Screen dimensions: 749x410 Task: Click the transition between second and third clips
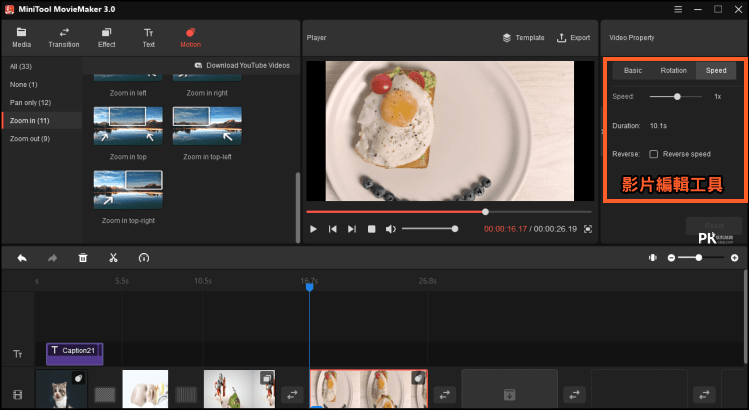186,395
